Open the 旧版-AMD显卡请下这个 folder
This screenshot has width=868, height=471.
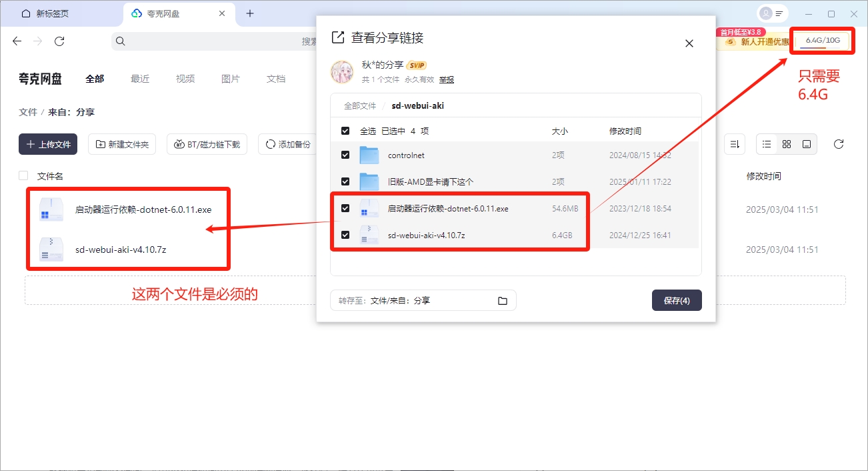point(431,181)
